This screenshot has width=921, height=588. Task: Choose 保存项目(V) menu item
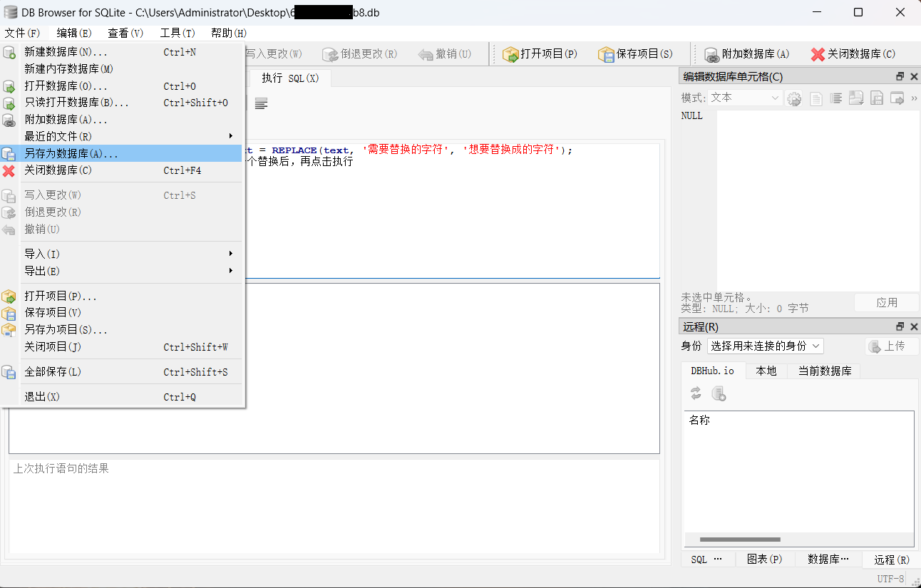(122, 312)
